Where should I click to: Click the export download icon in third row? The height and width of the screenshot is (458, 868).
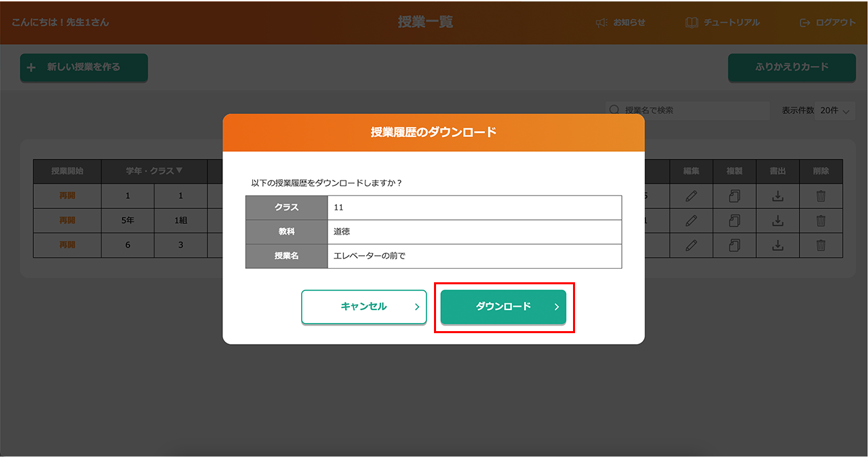[x=778, y=245]
